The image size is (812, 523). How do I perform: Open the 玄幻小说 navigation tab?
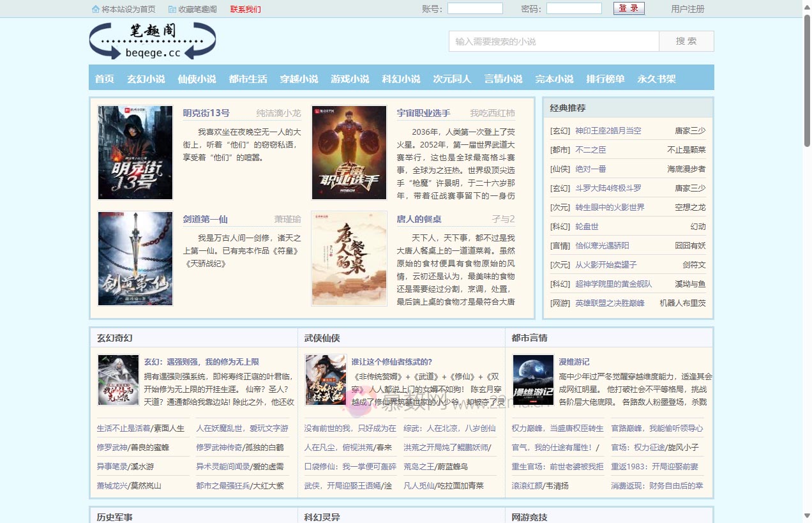(146, 79)
